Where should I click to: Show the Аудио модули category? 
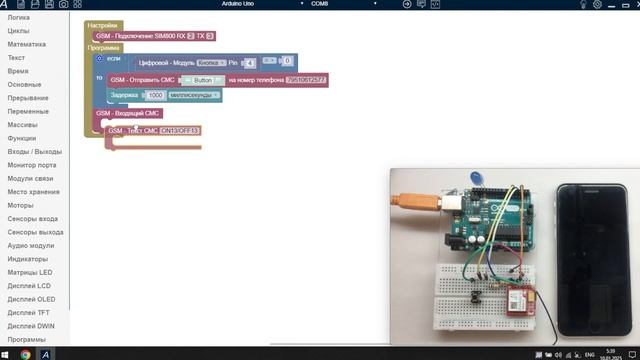(x=31, y=246)
